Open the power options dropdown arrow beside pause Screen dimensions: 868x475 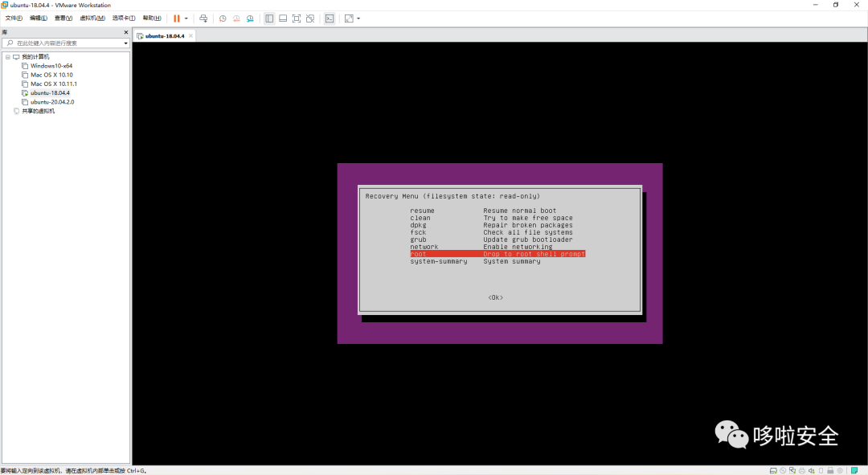(x=186, y=18)
